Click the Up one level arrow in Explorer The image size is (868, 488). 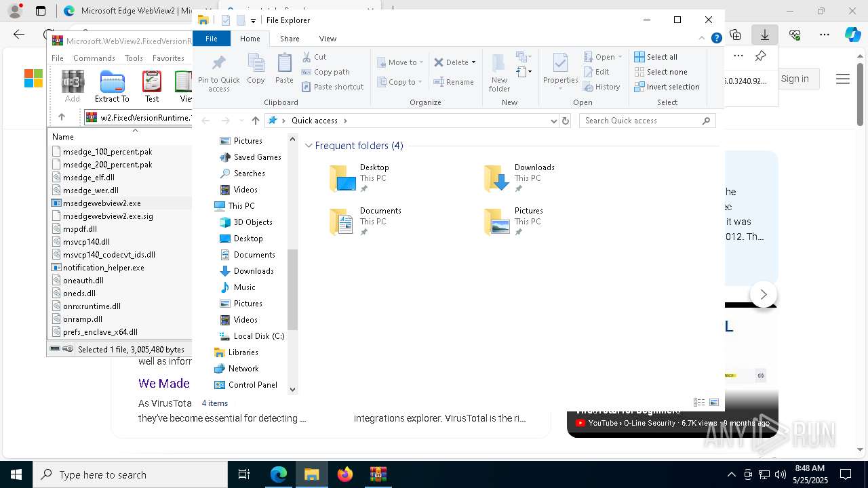(x=255, y=121)
